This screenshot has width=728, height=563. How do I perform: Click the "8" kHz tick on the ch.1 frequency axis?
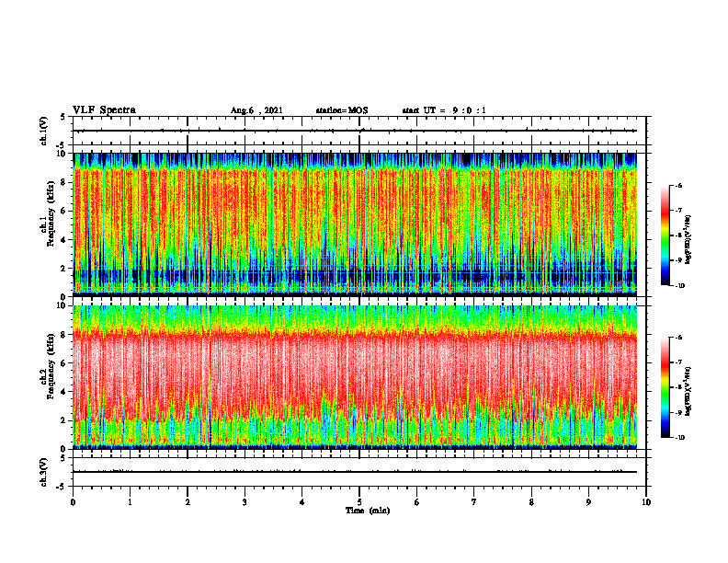pyautogui.click(x=63, y=182)
